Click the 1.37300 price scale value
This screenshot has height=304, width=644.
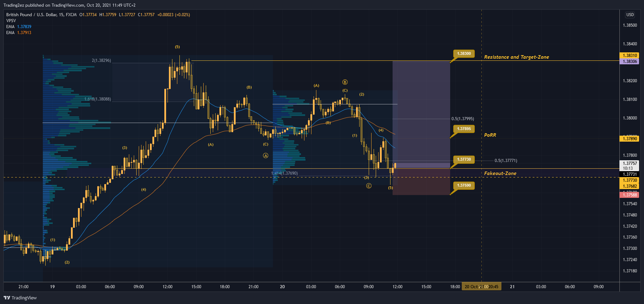pos(630,248)
